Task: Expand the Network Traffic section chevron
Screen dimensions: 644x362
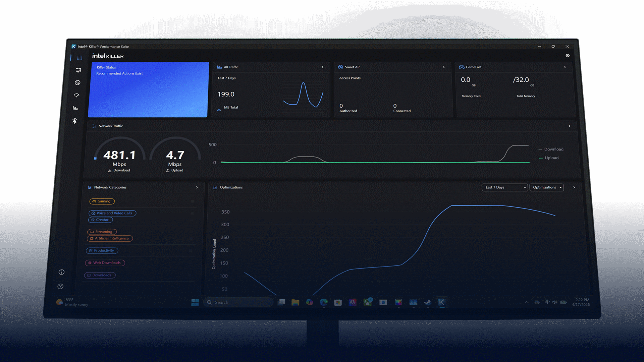Action: [x=570, y=126]
